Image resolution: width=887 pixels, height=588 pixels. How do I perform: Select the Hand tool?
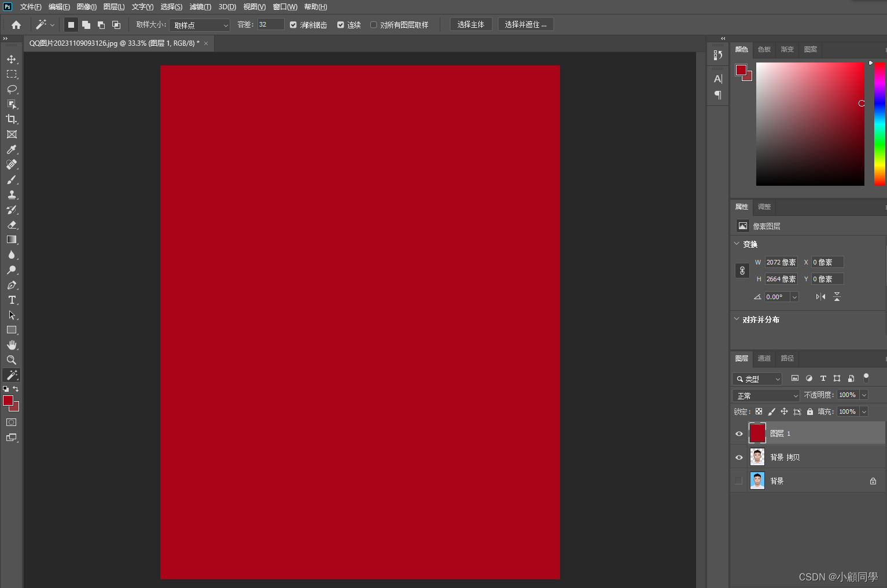tap(12, 345)
